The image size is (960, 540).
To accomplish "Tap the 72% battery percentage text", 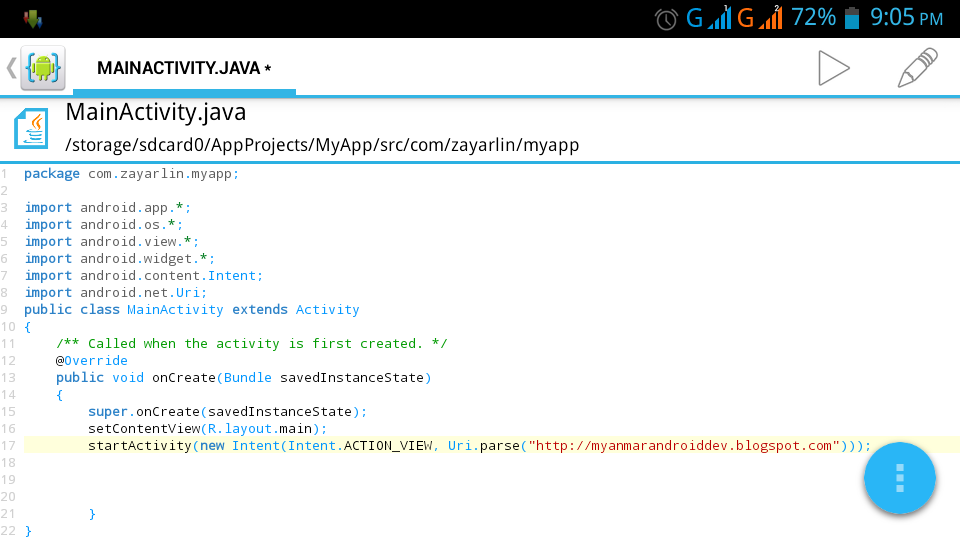I will click(x=813, y=18).
